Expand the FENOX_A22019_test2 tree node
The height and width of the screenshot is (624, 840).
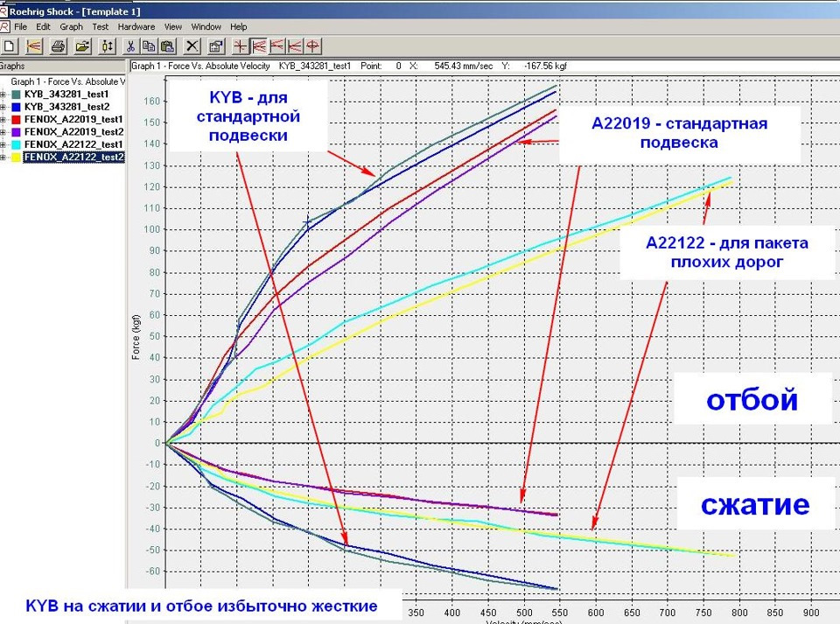pyautogui.click(x=3, y=132)
